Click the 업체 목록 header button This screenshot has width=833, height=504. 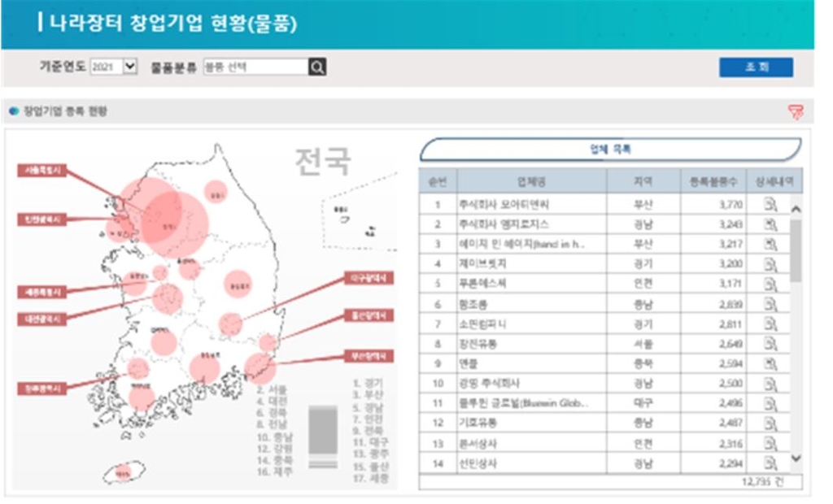coord(610,150)
